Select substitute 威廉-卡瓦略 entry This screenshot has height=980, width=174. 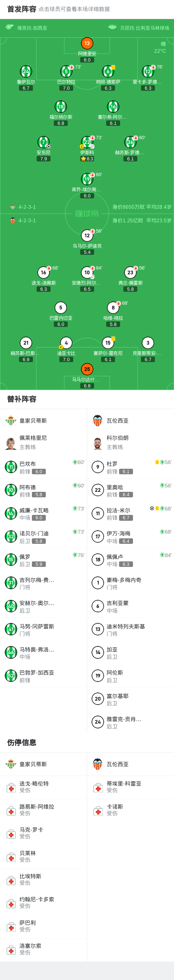[43, 513]
